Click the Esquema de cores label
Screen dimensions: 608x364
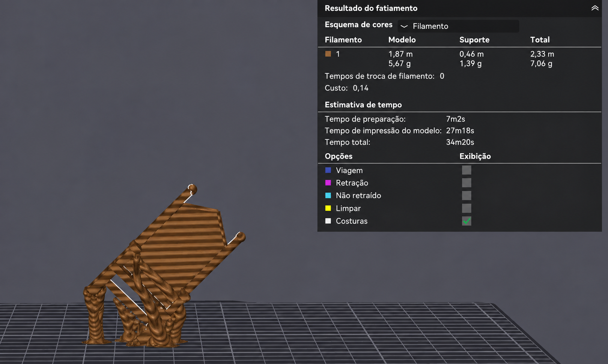coord(358,25)
